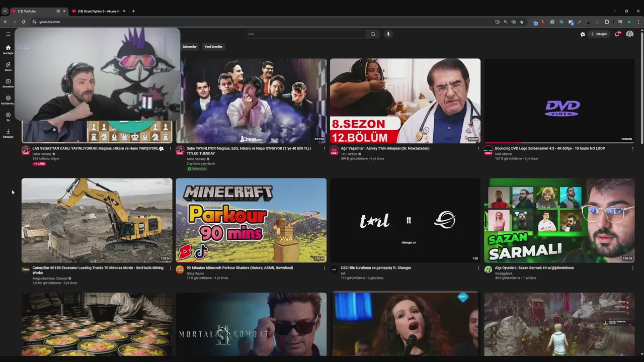Open the media control icon in toolbar
The image size is (644, 362).
click(620, 22)
